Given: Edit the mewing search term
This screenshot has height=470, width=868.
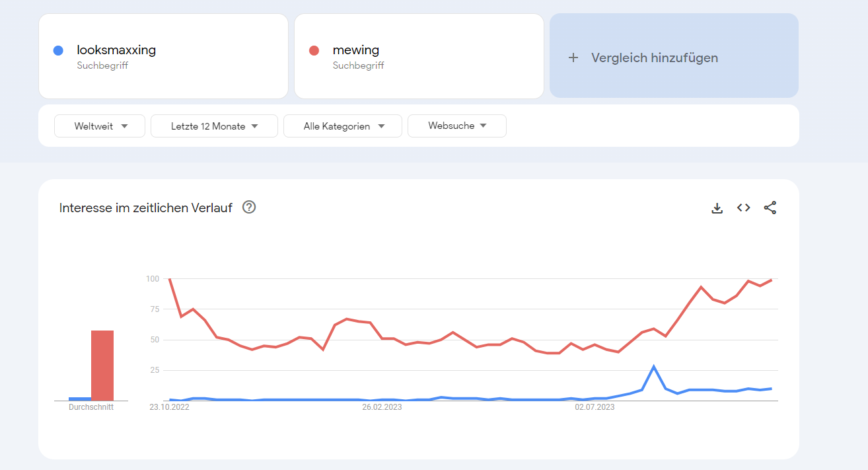Looking at the screenshot, I should pyautogui.click(x=356, y=50).
